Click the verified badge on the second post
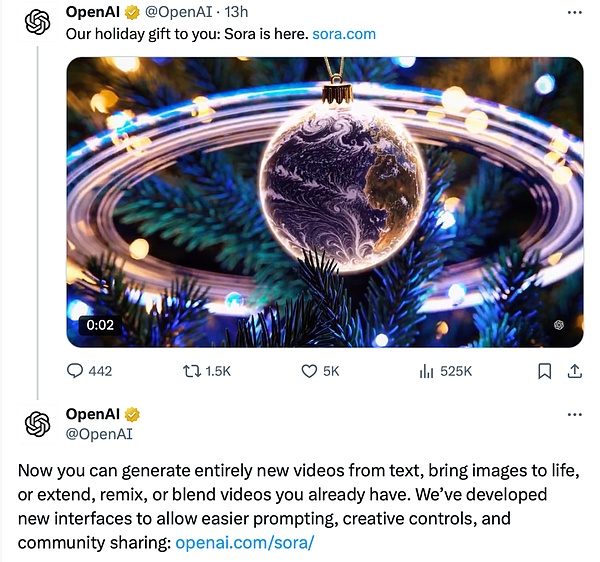 pos(132,414)
